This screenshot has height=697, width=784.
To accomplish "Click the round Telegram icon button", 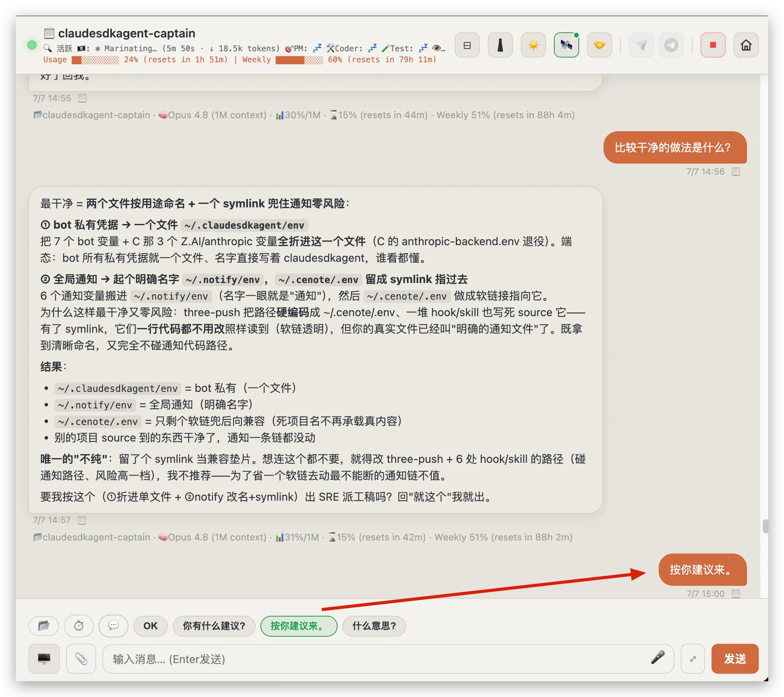I will pos(671,45).
